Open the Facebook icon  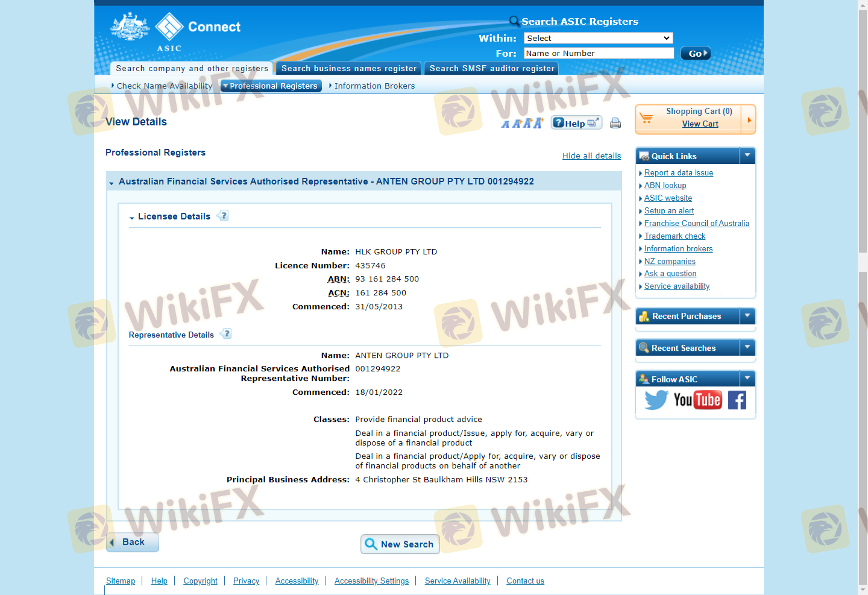(737, 400)
